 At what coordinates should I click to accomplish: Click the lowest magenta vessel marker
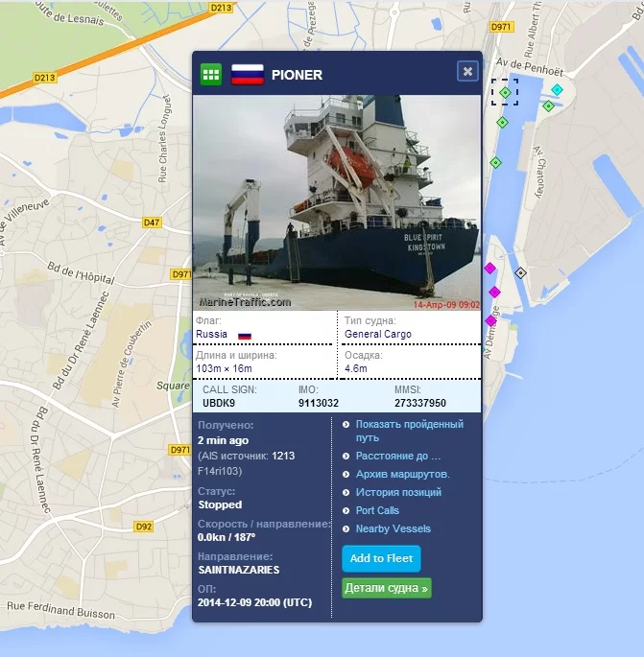[490, 321]
